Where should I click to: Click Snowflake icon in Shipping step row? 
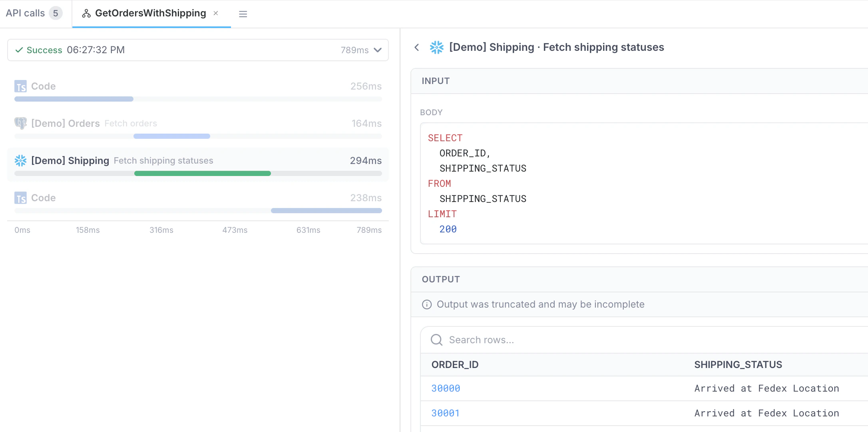[20, 161]
